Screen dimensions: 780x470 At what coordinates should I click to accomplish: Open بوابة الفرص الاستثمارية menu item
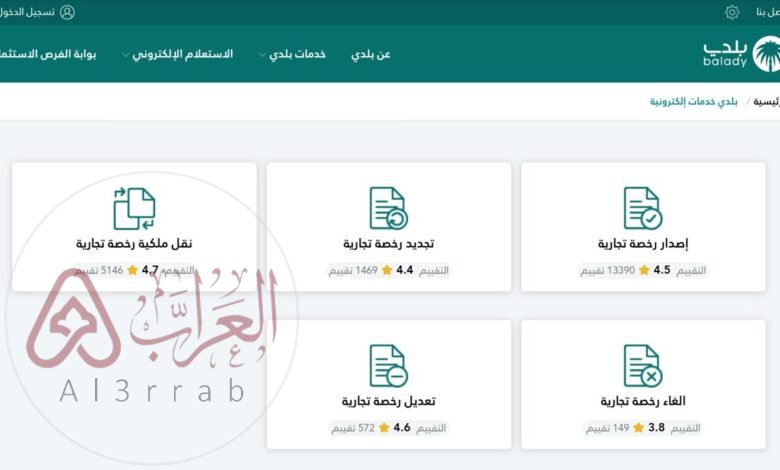[48, 54]
